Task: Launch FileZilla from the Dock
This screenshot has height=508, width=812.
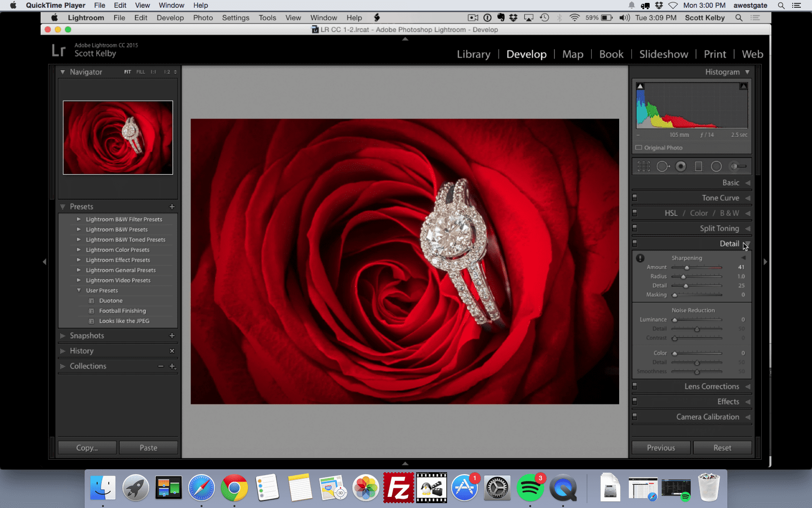Action: coord(398,488)
